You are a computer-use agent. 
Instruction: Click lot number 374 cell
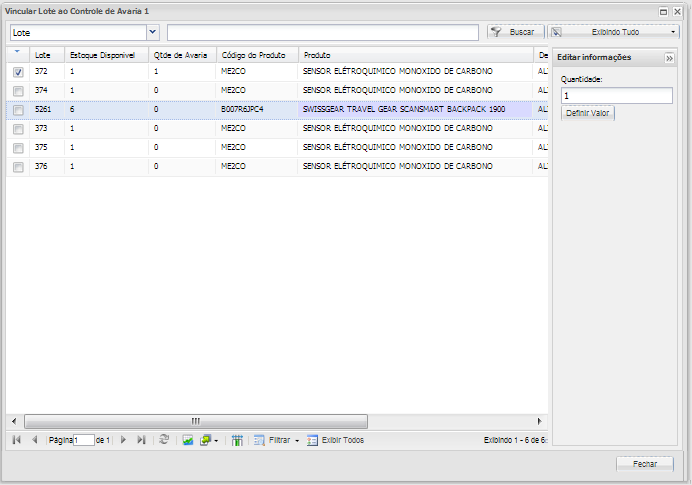click(47, 90)
